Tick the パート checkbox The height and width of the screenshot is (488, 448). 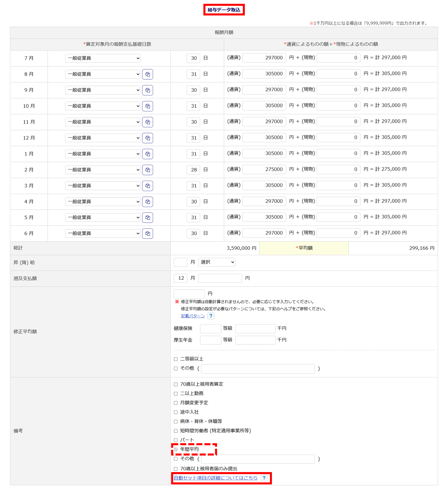pyautogui.click(x=176, y=440)
